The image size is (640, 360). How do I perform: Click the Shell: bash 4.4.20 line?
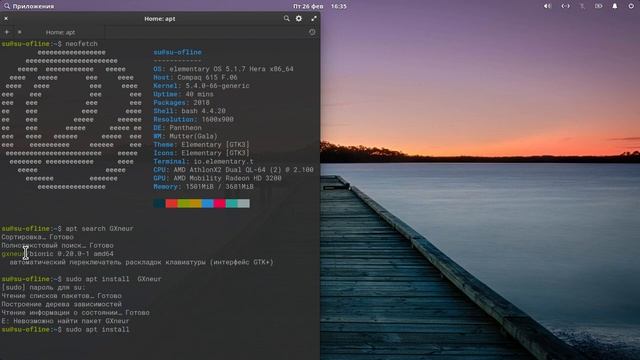[189, 111]
